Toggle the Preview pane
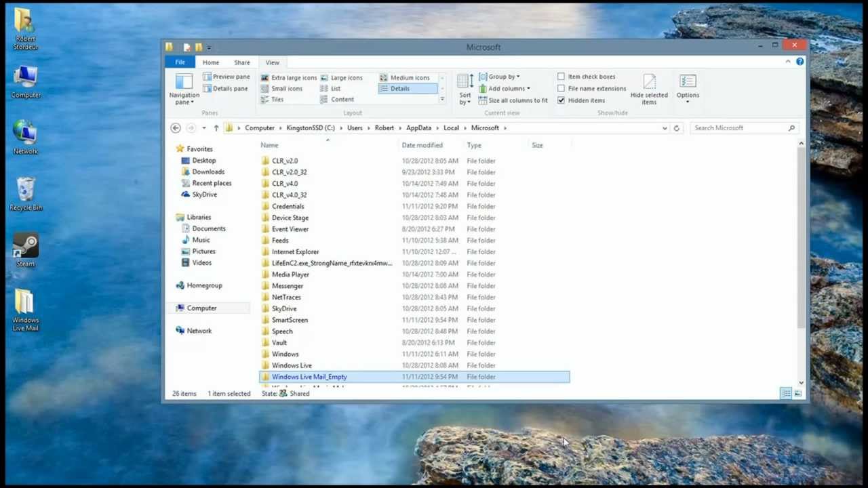The height and width of the screenshot is (488, 868). (226, 77)
